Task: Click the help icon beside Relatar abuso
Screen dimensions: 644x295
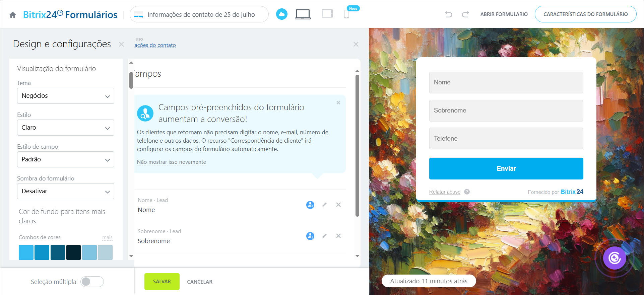Action: pos(467,192)
